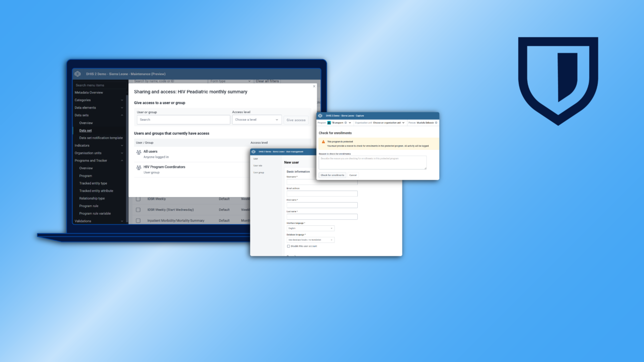644x362 pixels.
Task: Expand the Organisation units menu section
Action: (122, 153)
